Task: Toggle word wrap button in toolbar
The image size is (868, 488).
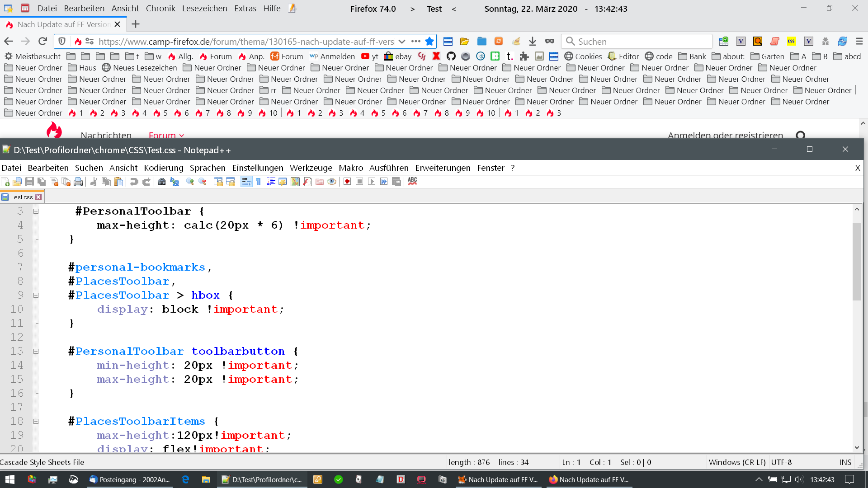Action: coord(246,182)
